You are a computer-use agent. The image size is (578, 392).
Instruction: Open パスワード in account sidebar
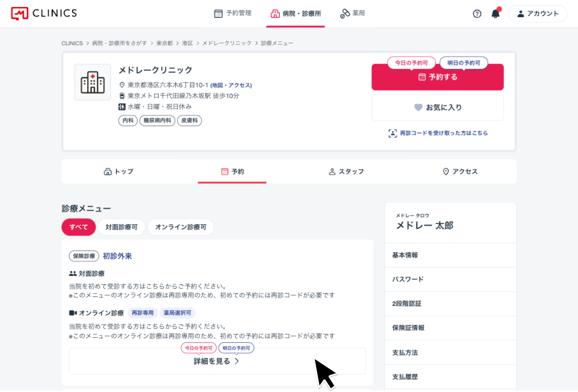(x=451, y=280)
